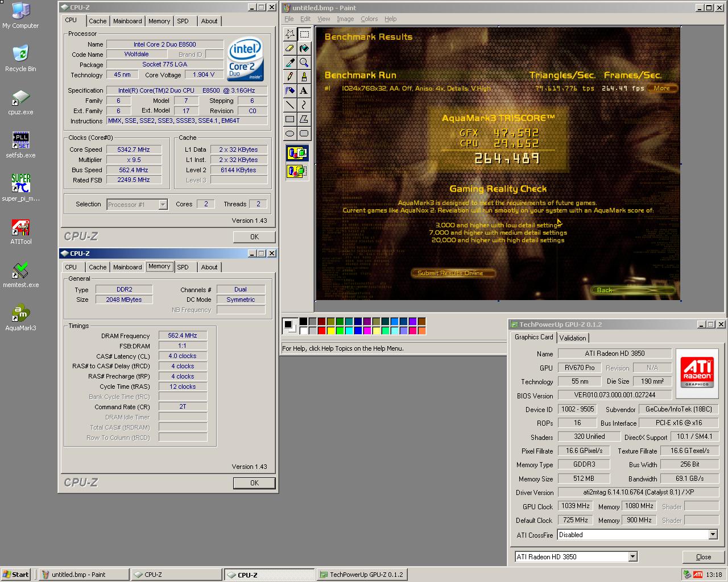Click the My Computer desktop icon
This screenshot has width=728, height=582.
[x=20, y=16]
